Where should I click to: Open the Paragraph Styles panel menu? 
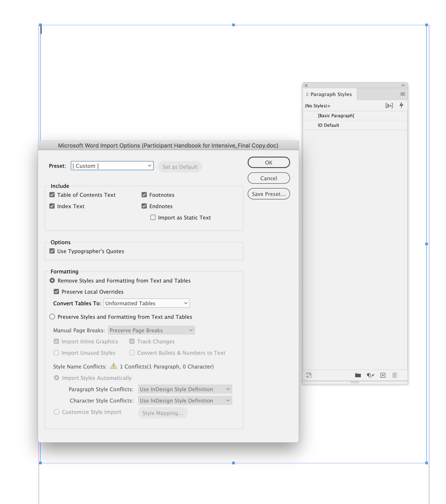(403, 94)
